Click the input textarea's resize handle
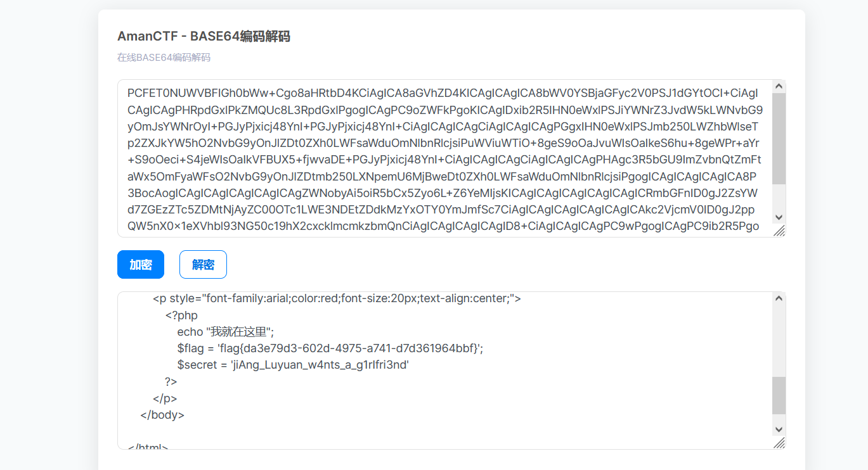Image resolution: width=868 pixels, height=470 pixels. point(779,231)
